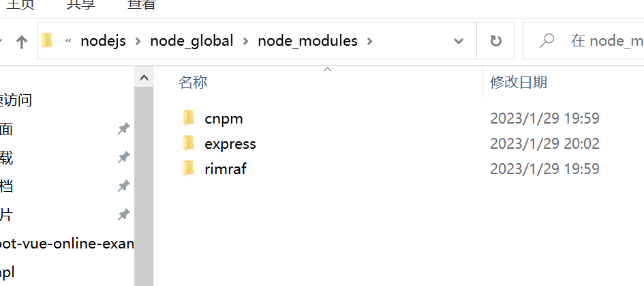Click the navigation pane scrollbar up arrow

tap(144, 78)
